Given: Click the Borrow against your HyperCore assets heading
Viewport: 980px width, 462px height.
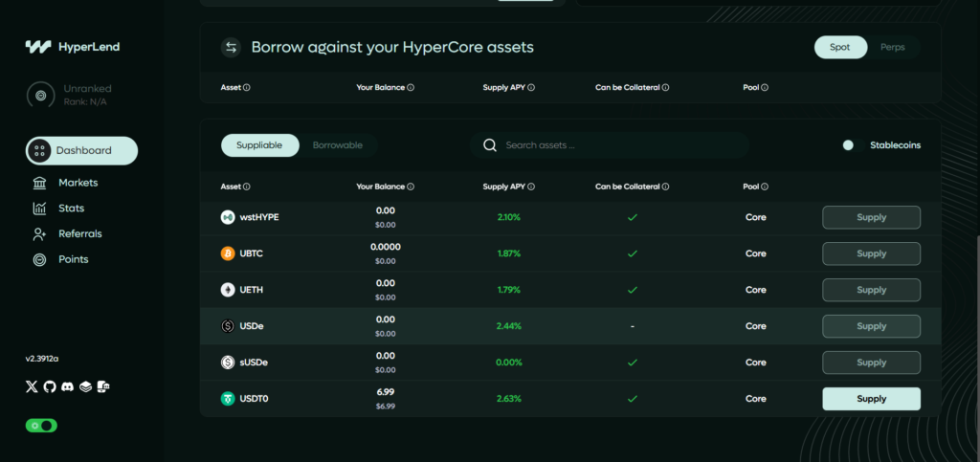Looking at the screenshot, I should pyautogui.click(x=392, y=48).
